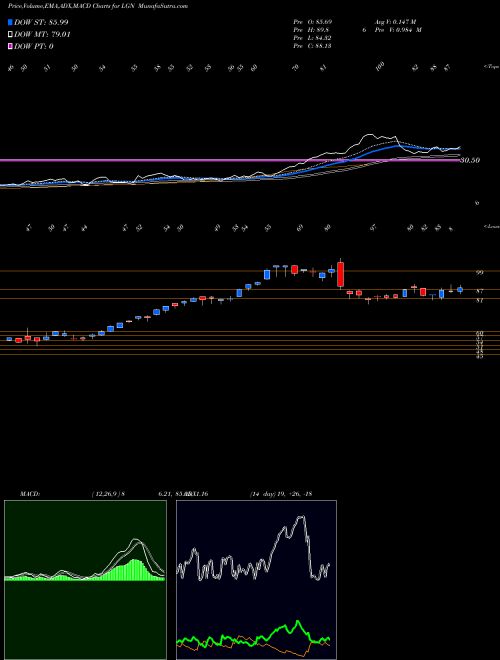This screenshot has width=500, height=660.
Task: Click the 30.50 price label on EMA chart
Action: pyautogui.click(x=470, y=160)
